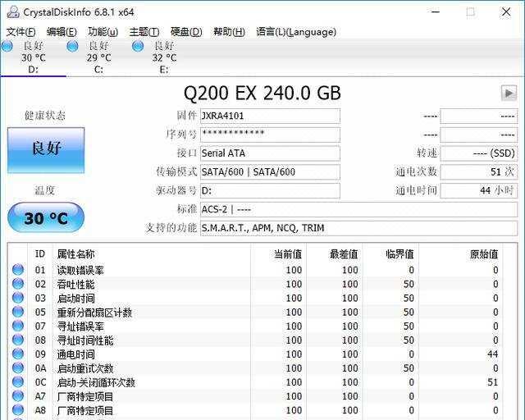This screenshot has height=420, width=525.
Task: Click the 原始值 column header
Action: tap(484, 254)
